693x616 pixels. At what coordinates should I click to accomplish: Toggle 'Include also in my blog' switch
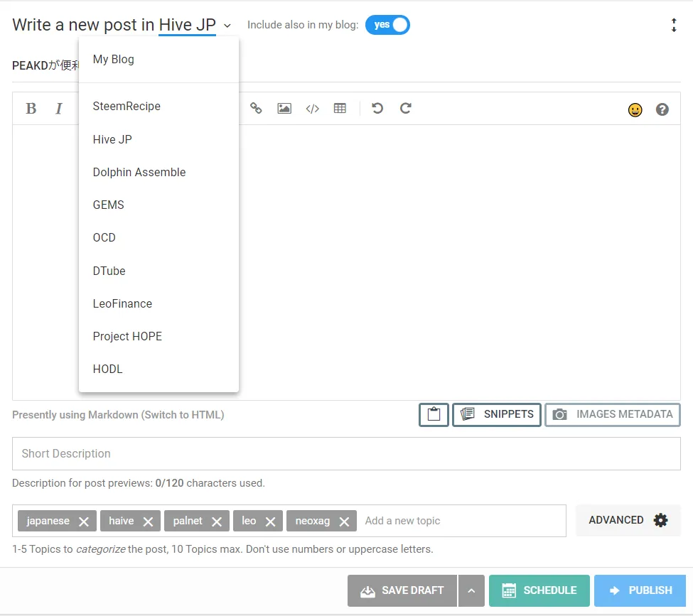click(x=387, y=25)
